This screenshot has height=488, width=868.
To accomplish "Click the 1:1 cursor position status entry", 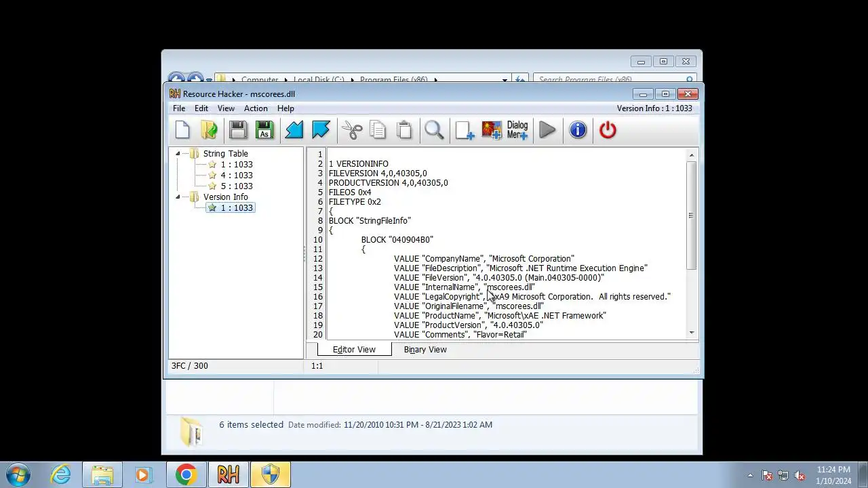I will click(x=317, y=366).
